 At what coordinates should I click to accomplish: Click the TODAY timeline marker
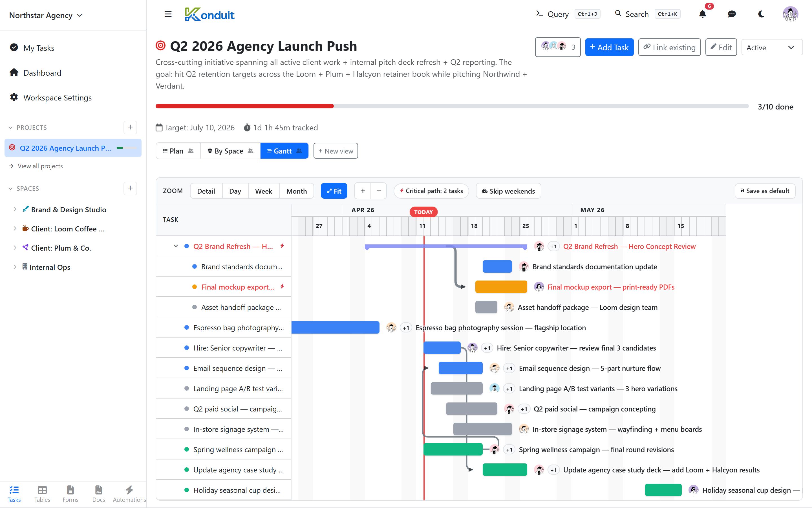coord(423,212)
